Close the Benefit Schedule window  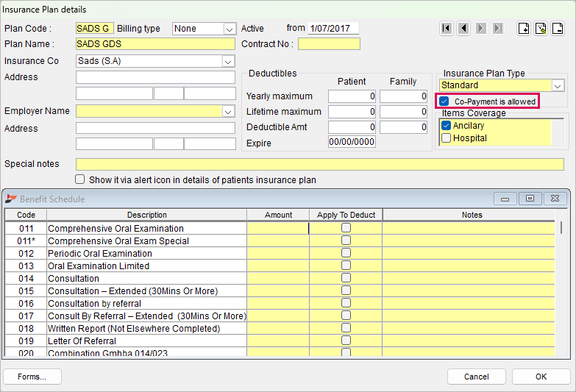pos(555,199)
